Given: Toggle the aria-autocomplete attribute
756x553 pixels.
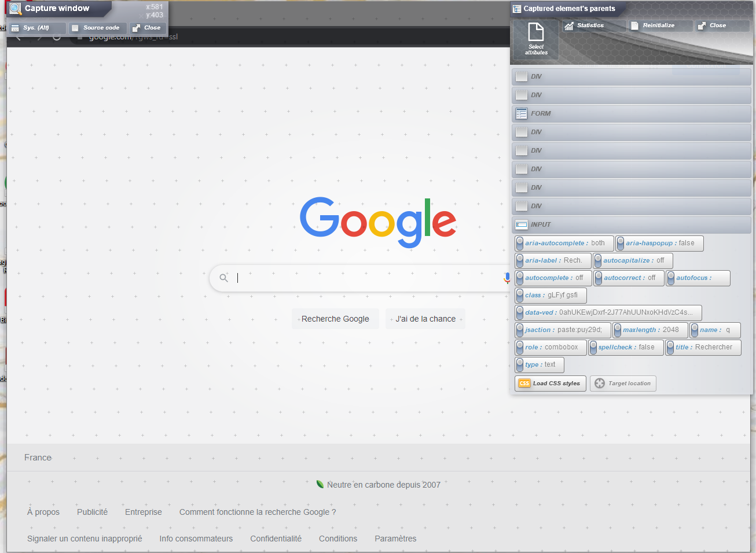Looking at the screenshot, I should pyautogui.click(x=564, y=244).
